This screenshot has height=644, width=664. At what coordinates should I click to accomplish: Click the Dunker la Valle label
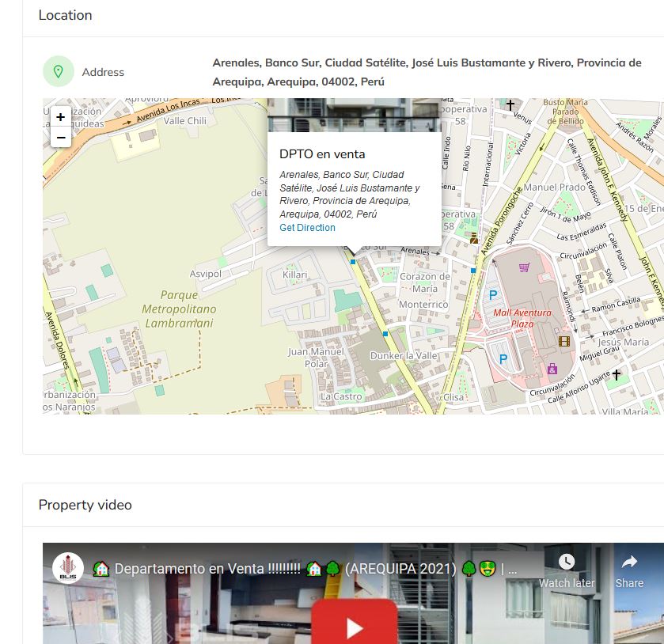404,356
